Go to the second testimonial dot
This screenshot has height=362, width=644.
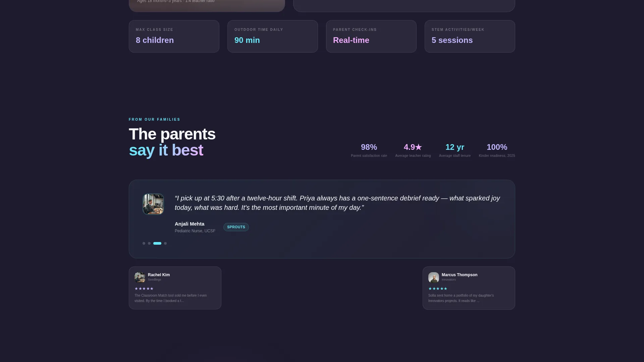149,243
